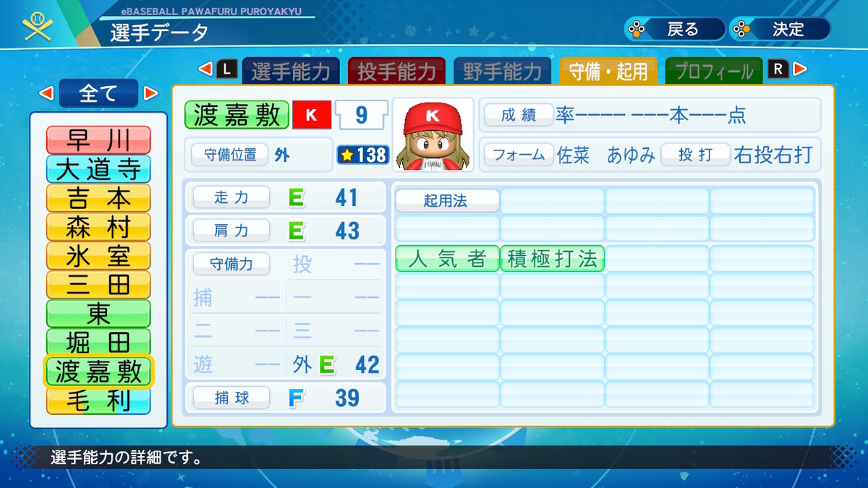This screenshot has width=868, height=488.
Task: Click the 守備力 stat label
Action: coord(231,264)
